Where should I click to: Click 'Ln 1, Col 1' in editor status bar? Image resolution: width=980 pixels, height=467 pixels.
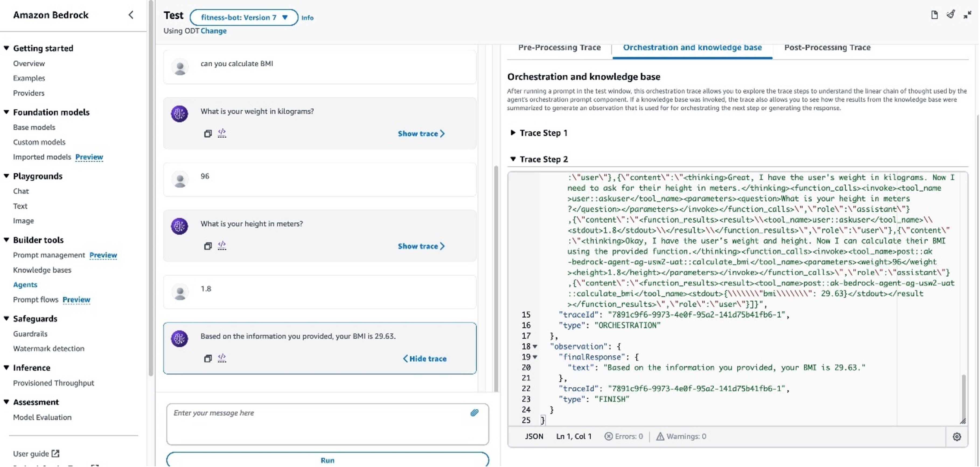(x=574, y=436)
